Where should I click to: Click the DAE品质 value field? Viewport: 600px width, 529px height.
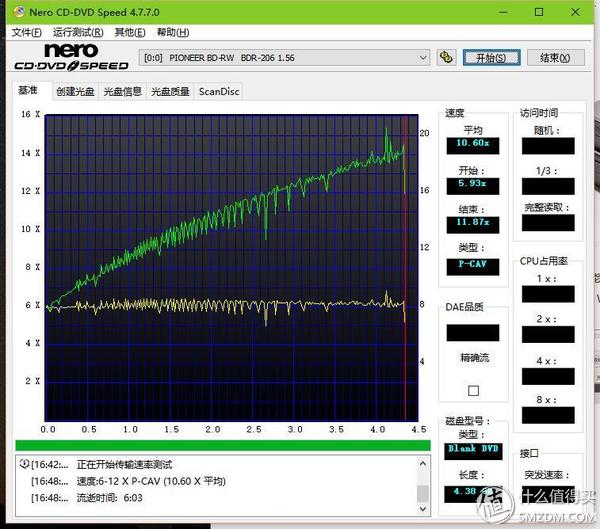tap(473, 333)
